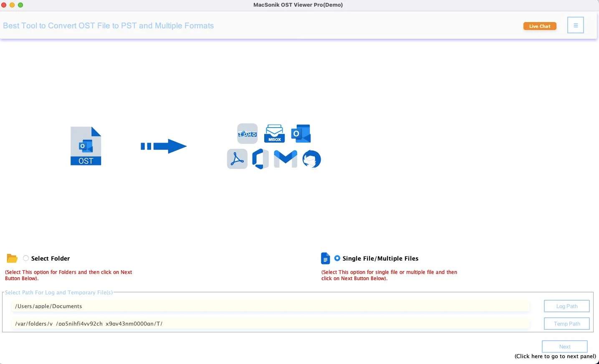Click the Office 365 format icon
The height and width of the screenshot is (364, 599).
(260, 159)
